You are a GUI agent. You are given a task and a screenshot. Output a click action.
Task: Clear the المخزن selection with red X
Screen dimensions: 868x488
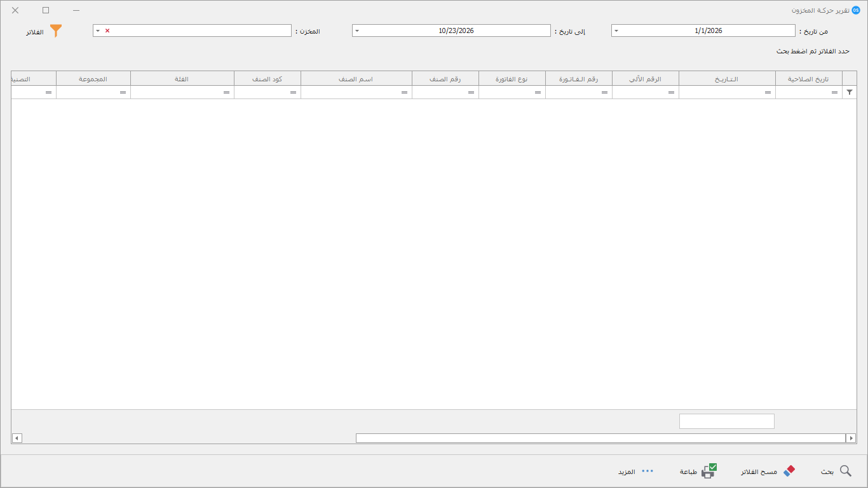[x=107, y=30]
